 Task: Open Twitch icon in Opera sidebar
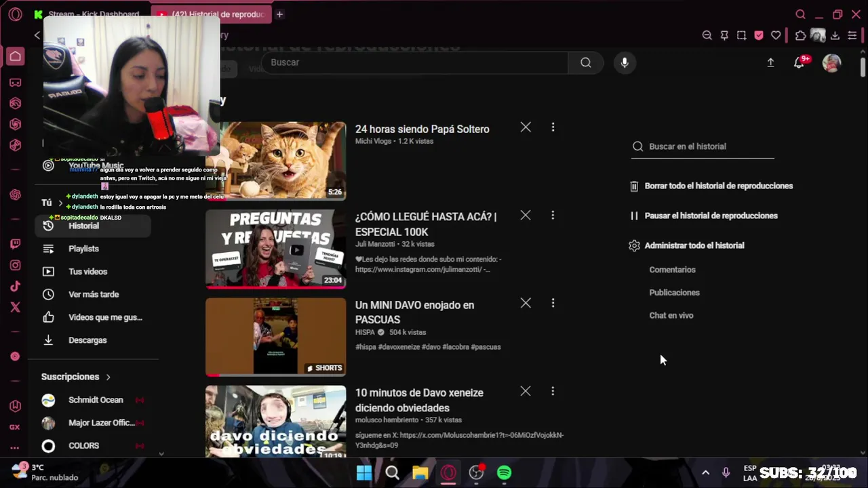click(15, 244)
